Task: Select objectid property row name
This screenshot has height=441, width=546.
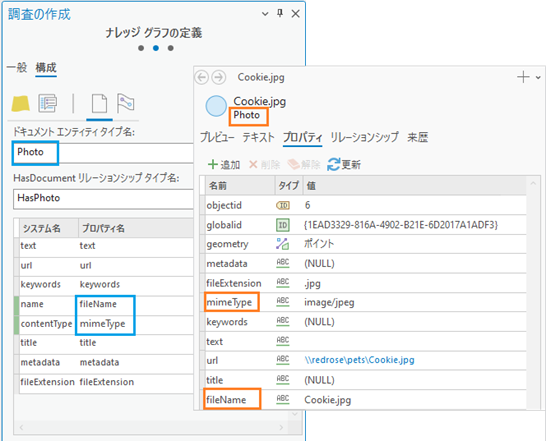Action: click(x=224, y=206)
